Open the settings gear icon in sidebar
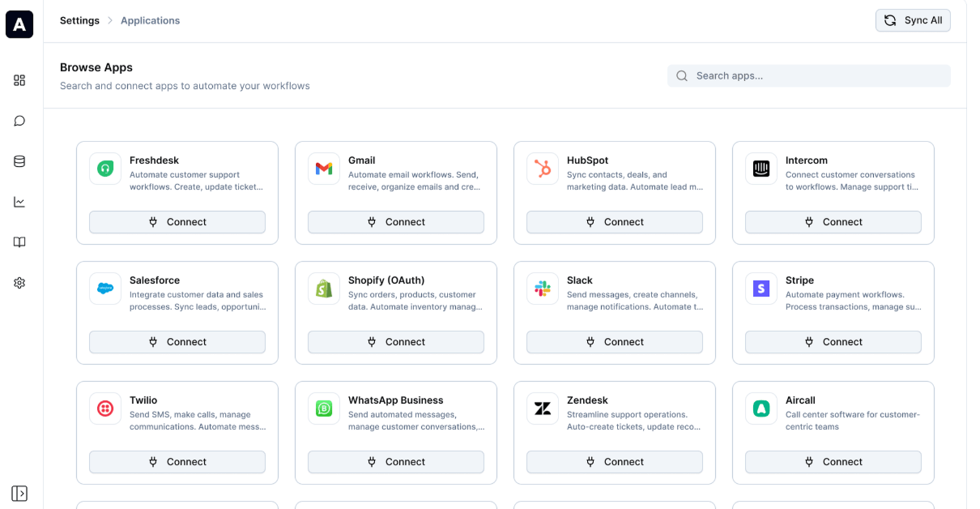Viewport: 980px width, 509px height. pyautogui.click(x=19, y=283)
